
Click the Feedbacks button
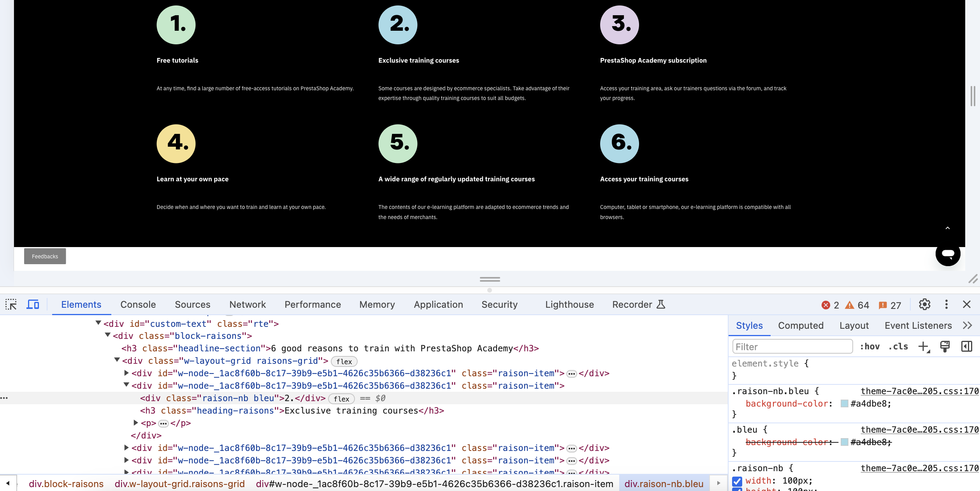(45, 256)
